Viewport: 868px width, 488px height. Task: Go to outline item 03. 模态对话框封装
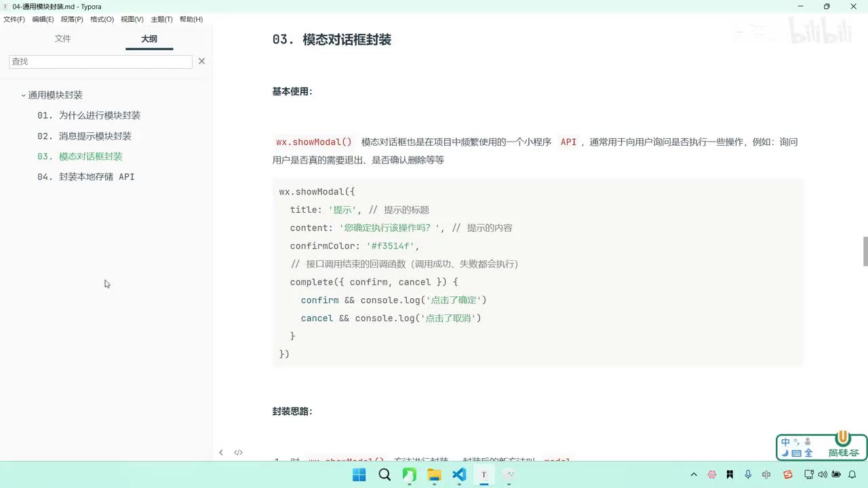click(80, 156)
